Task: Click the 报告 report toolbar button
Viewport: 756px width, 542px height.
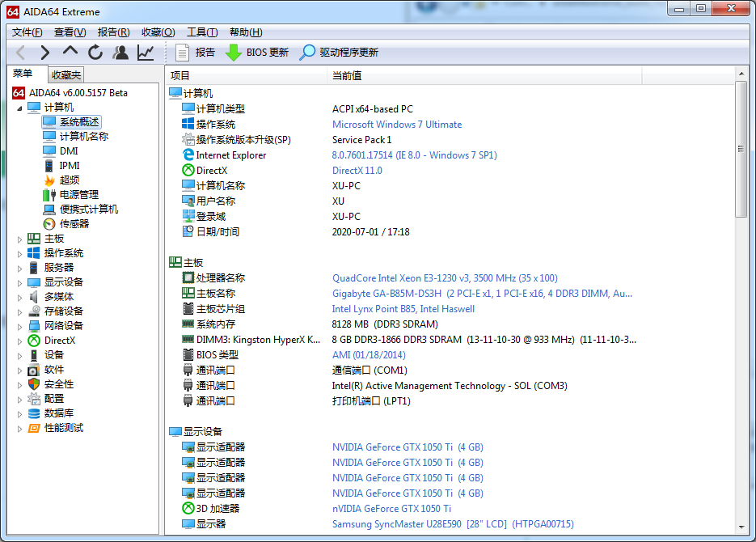Action: (x=195, y=53)
